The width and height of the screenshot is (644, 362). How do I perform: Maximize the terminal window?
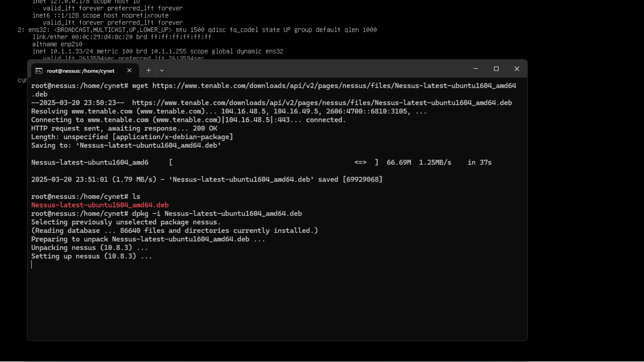(x=496, y=69)
